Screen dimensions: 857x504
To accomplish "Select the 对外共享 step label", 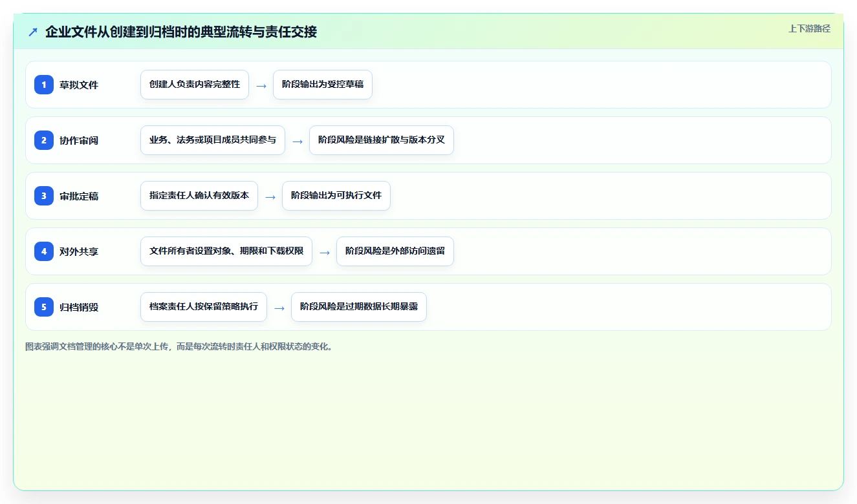I will [x=79, y=251].
